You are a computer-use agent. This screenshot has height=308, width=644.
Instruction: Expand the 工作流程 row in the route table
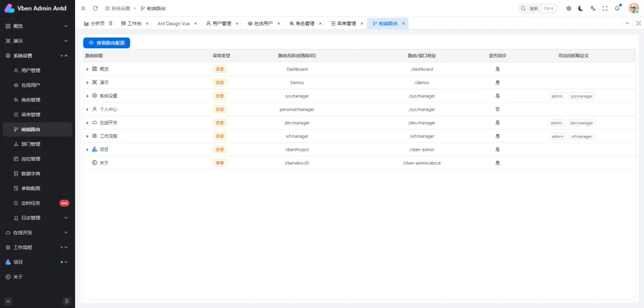point(88,136)
